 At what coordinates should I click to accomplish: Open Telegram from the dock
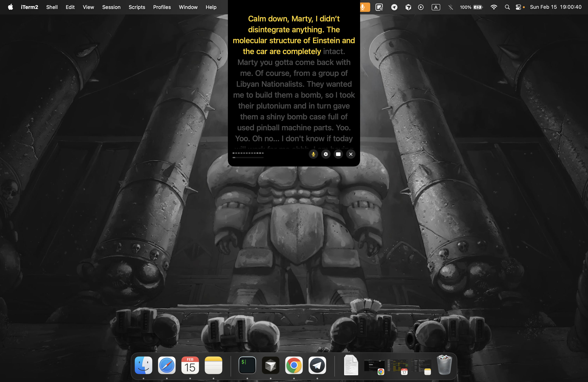coord(317,365)
